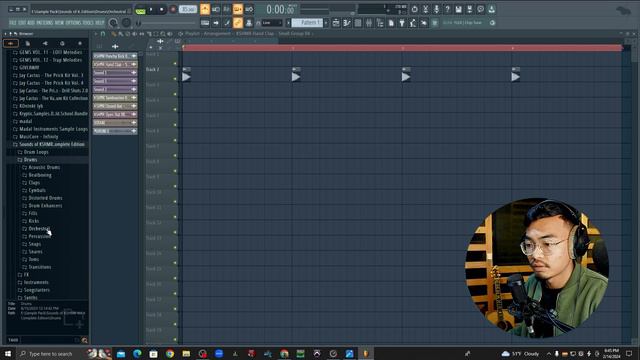640x360 pixels.
Task: Click the tempo display field
Action: 188,9
